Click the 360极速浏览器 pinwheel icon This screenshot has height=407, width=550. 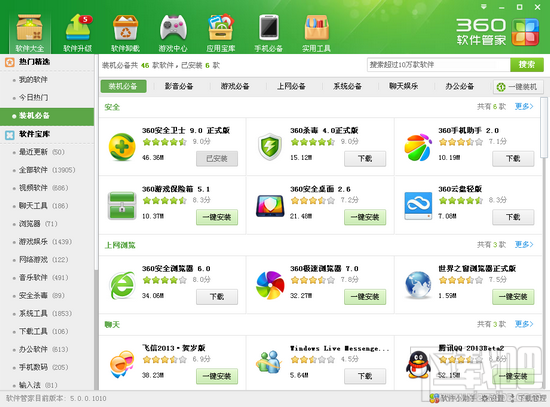click(270, 285)
